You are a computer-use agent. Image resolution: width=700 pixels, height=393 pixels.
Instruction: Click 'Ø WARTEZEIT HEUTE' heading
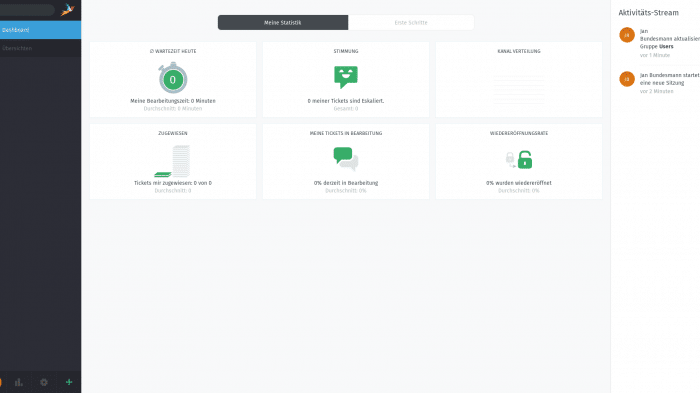173,51
